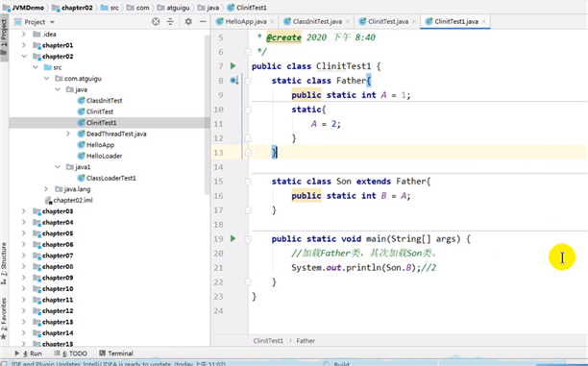Click ClinitTest1 in editor bottom breadcrumb

(268, 340)
